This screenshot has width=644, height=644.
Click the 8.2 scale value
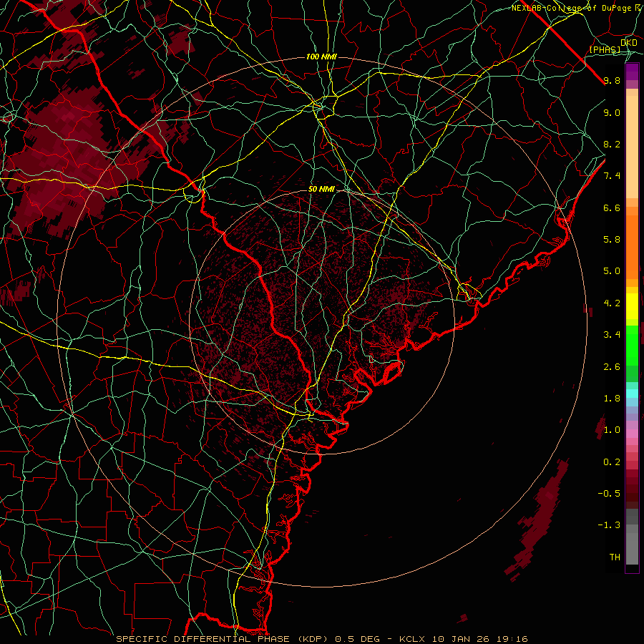point(612,144)
